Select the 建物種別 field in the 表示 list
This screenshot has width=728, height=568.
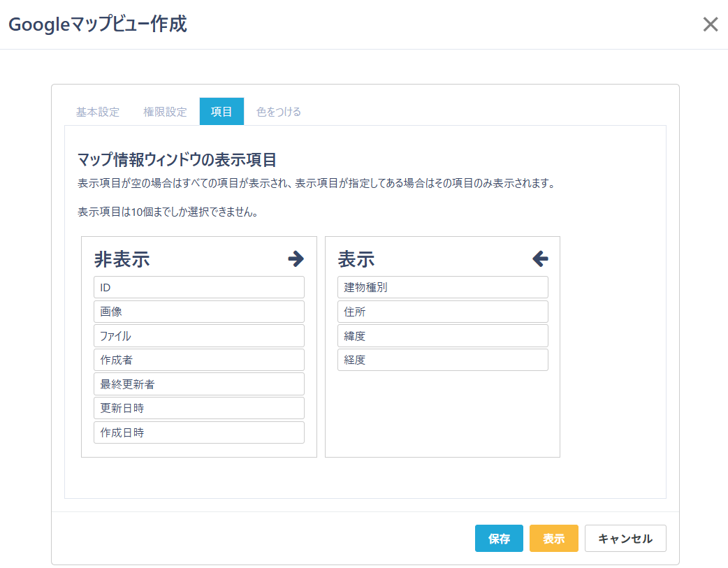[443, 286]
